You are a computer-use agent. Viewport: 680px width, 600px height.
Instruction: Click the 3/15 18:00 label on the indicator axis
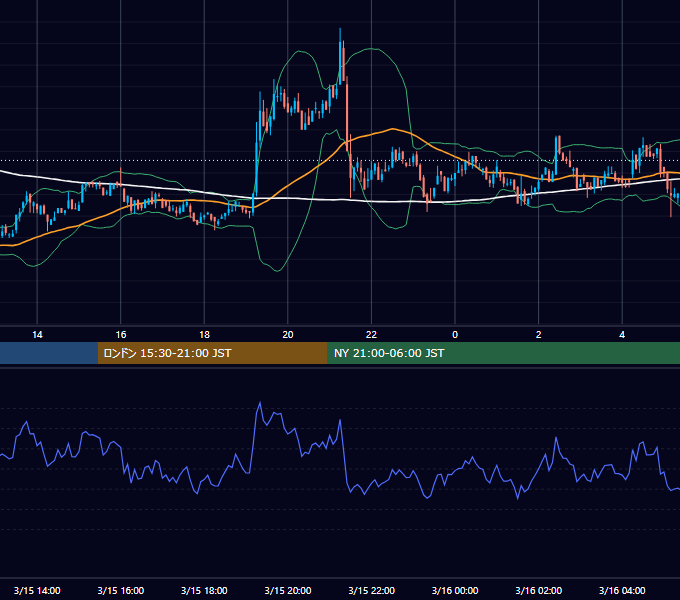tap(204, 590)
